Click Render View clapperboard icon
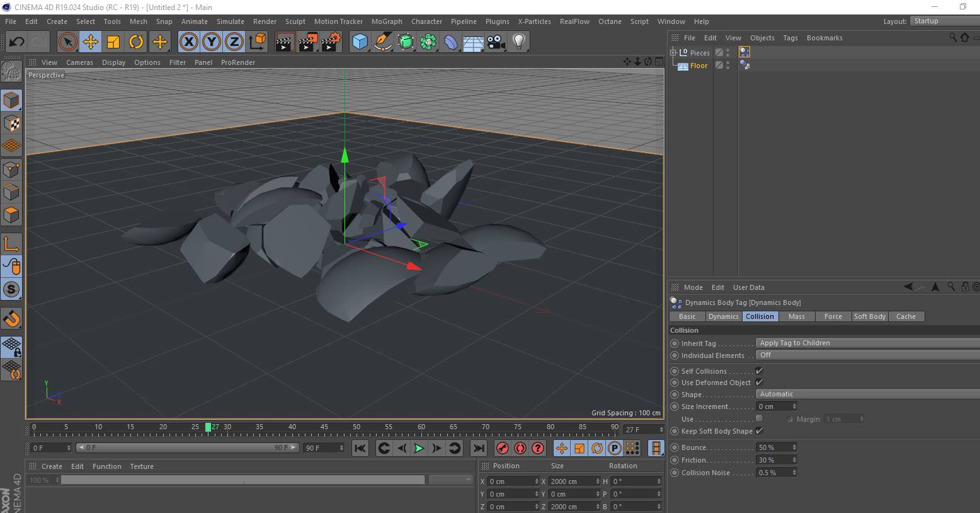 click(x=285, y=42)
